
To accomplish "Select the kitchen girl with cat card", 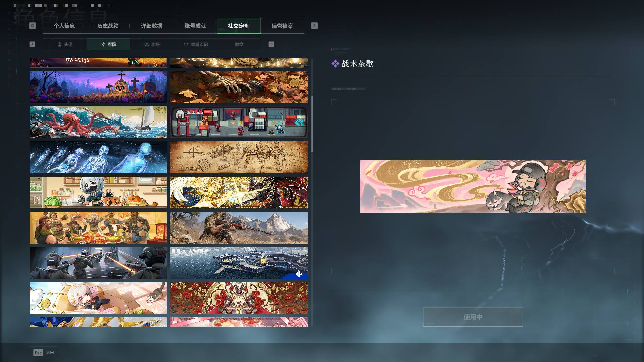I will [98, 192].
